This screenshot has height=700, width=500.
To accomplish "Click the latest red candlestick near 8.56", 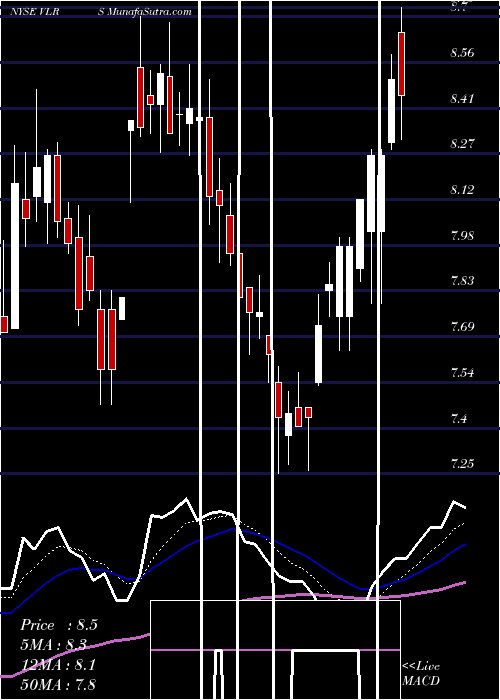I will 401,64.
